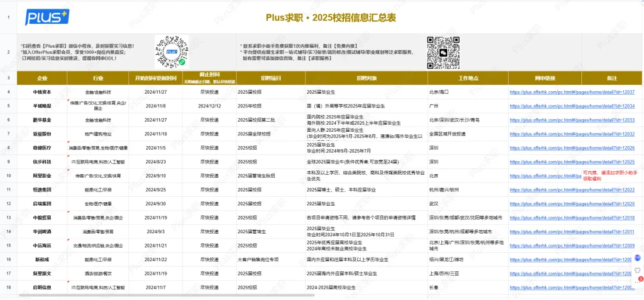Open application link ending id=12018
Viewport: 644px width, 300px height.
572,218
